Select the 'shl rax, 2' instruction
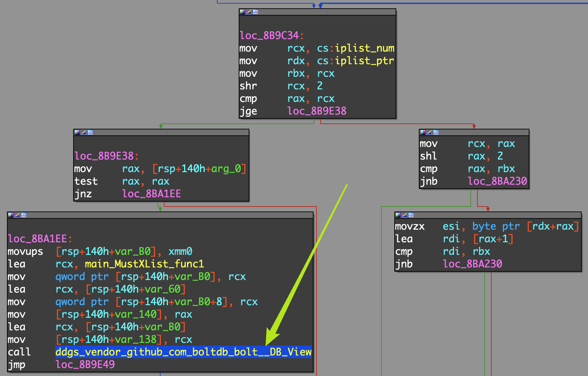The width and height of the screenshot is (588, 376). (x=462, y=156)
